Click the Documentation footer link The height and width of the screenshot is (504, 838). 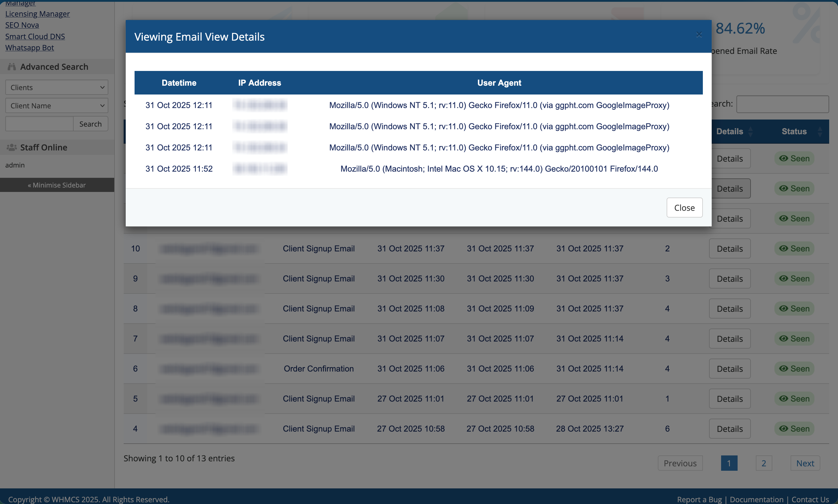(756, 499)
